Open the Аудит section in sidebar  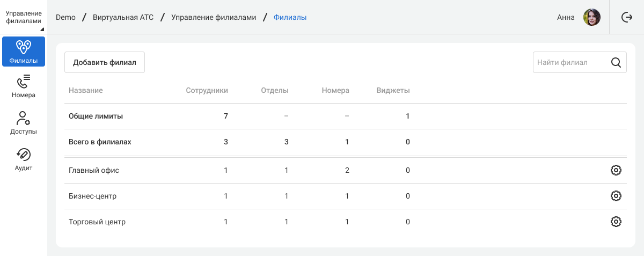[24, 159]
